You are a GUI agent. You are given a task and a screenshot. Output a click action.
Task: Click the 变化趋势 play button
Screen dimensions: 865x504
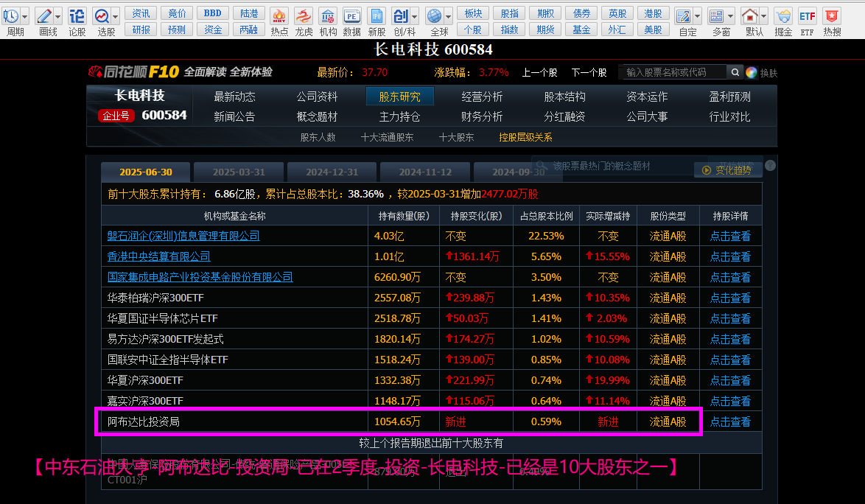[x=727, y=170]
